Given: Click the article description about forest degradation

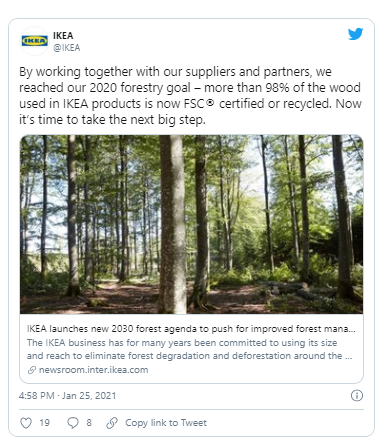Looking at the screenshot, I should (x=189, y=349).
